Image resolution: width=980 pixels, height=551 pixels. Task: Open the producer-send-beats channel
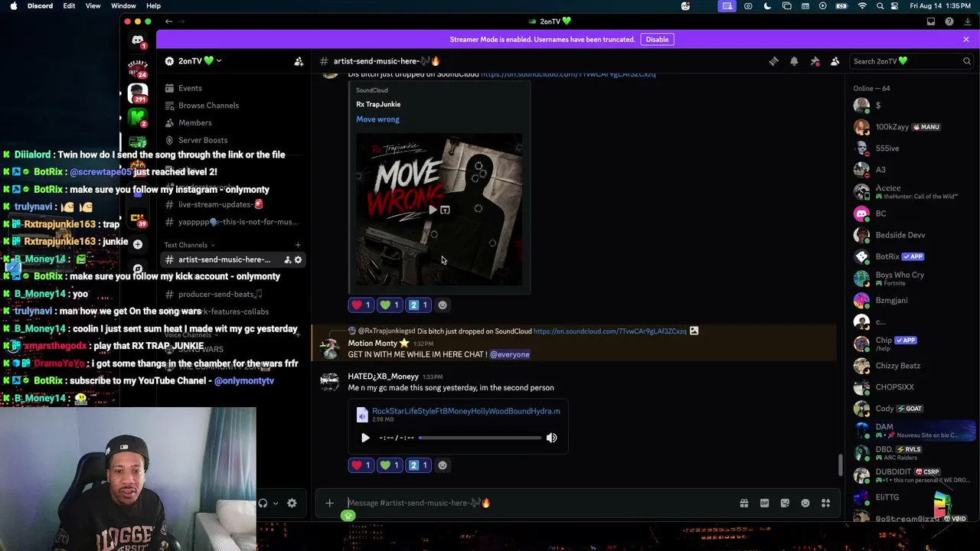point(220,294)
